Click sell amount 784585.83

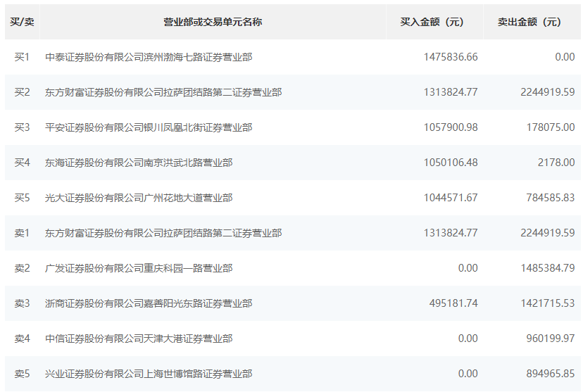click(551, 198)
